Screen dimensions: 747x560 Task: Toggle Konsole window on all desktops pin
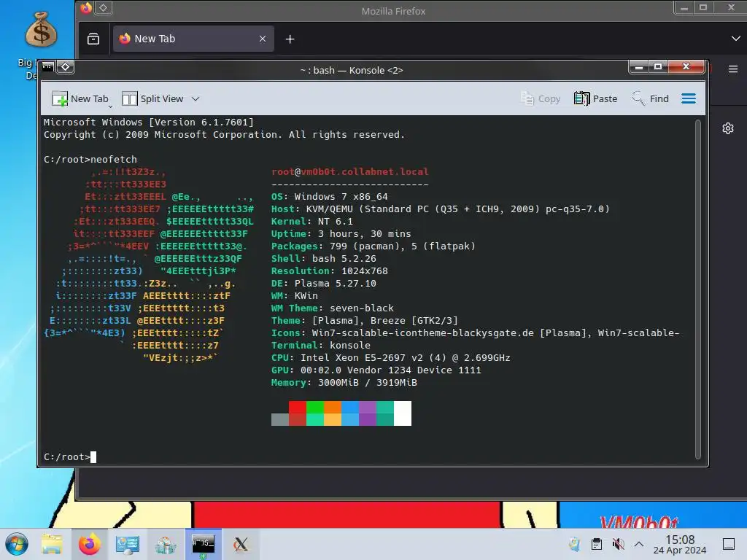[65, 66]
